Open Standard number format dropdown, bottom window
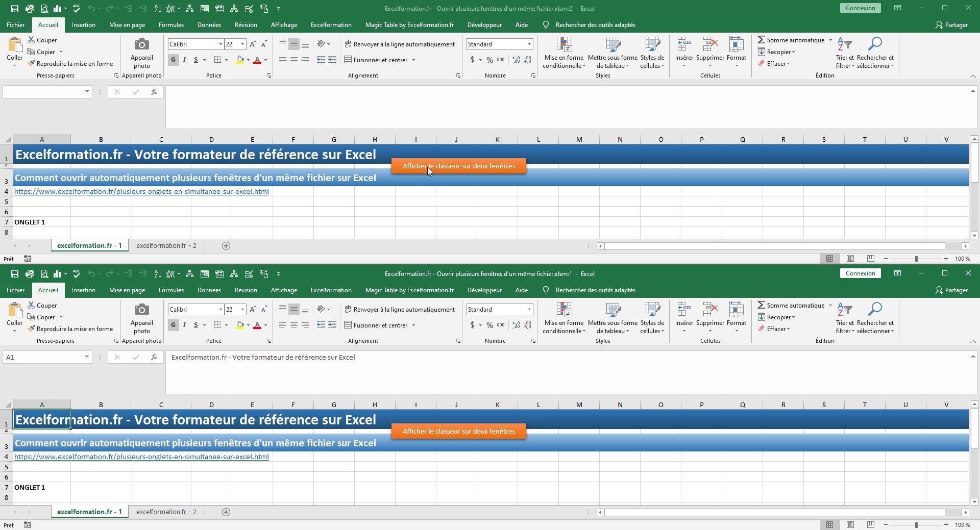 click(529, 310)
